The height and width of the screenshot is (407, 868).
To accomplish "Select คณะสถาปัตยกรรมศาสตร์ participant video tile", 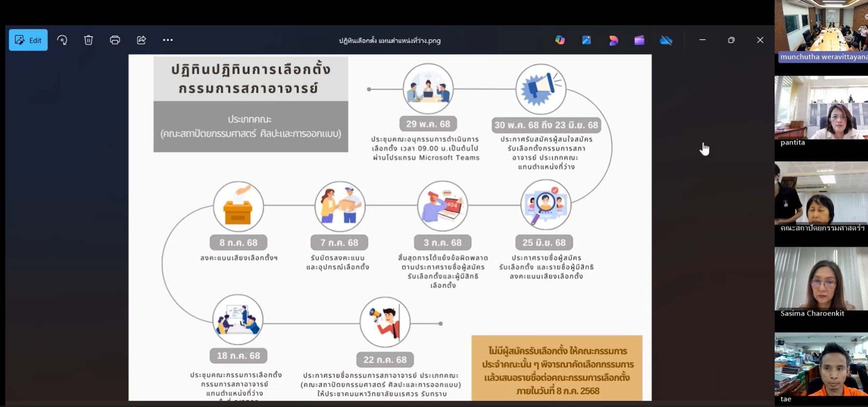I will [821, 197].
